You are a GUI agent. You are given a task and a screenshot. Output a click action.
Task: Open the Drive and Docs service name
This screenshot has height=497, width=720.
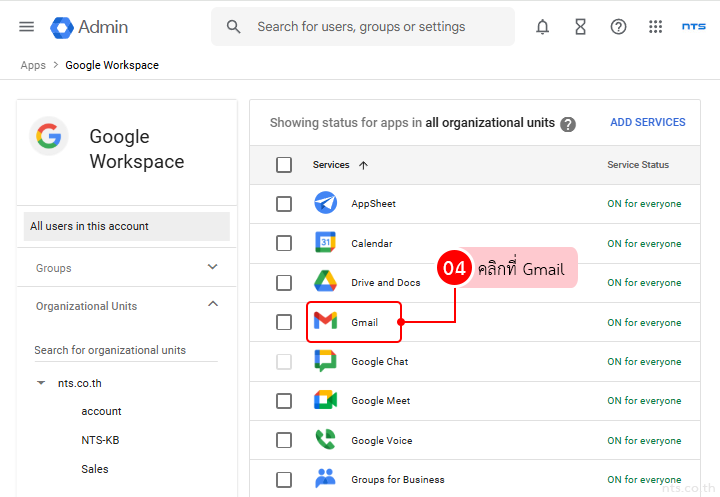point(386,282)
